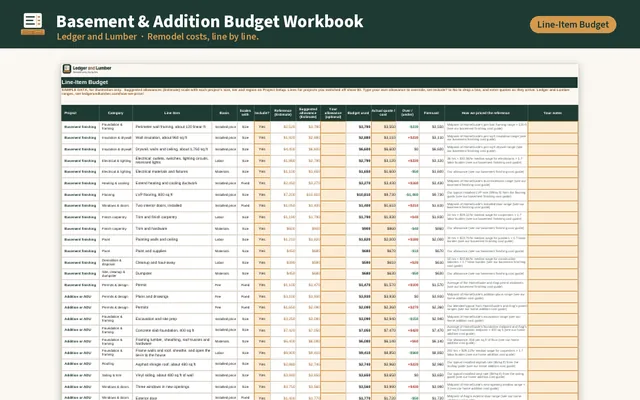Screen dimensions: 640x400
Task: Select 'Excavation and site prep' cell
Action: (x=172, y=319)
